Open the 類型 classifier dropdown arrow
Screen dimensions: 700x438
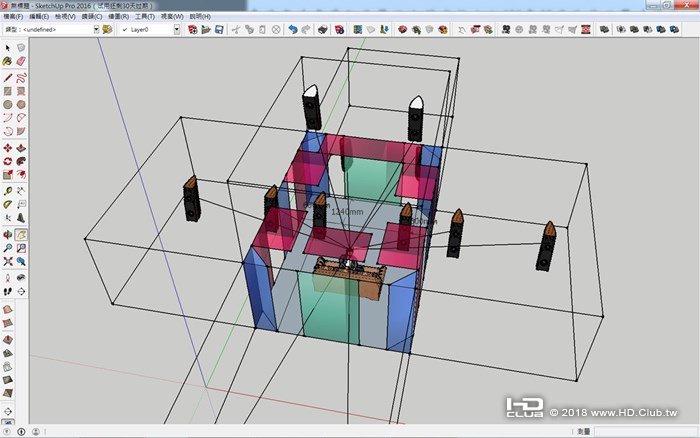coord(96,29)
